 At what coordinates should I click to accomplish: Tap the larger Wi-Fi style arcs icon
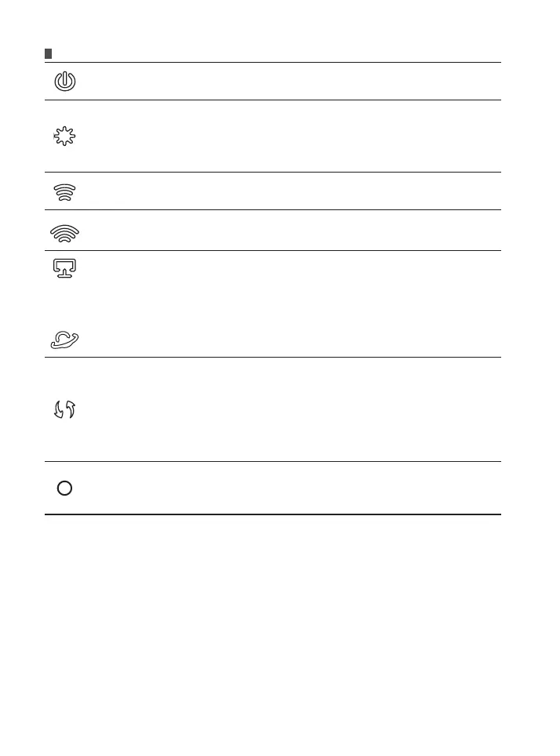[64, 231]
